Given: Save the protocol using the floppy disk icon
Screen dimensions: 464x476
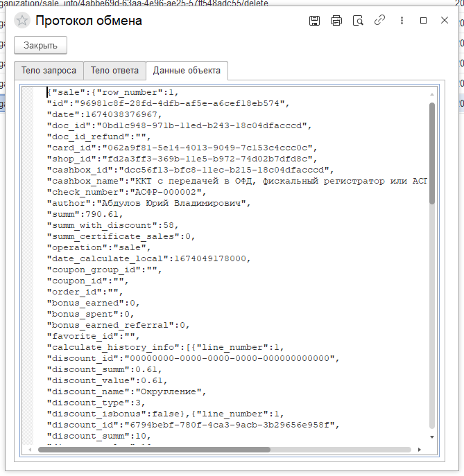Looking at the screenshot, I should tap(314, 21).
